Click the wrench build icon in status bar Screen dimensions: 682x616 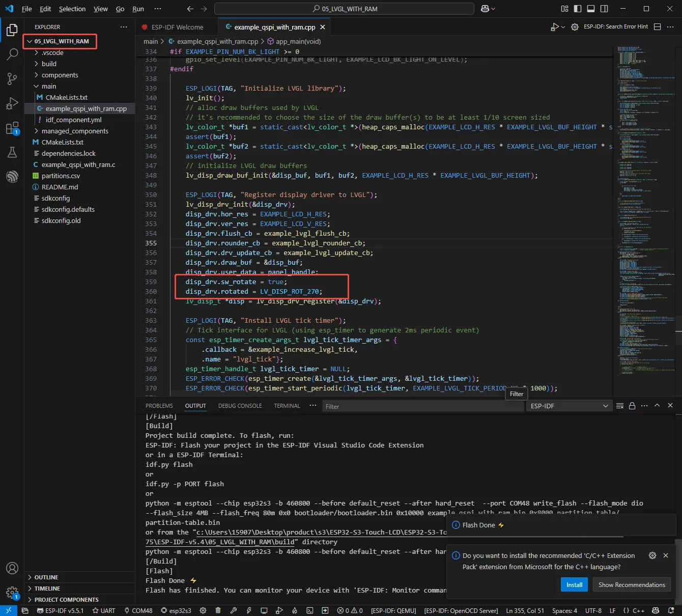pos(234,610)
